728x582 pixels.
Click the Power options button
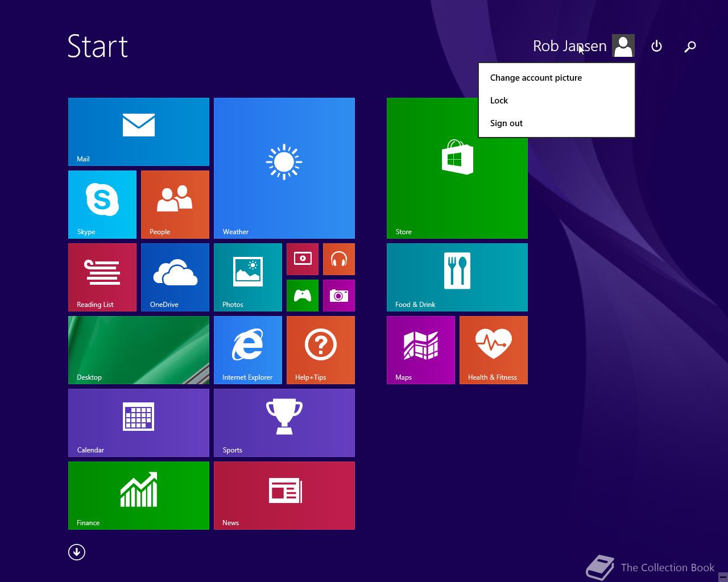656,46
